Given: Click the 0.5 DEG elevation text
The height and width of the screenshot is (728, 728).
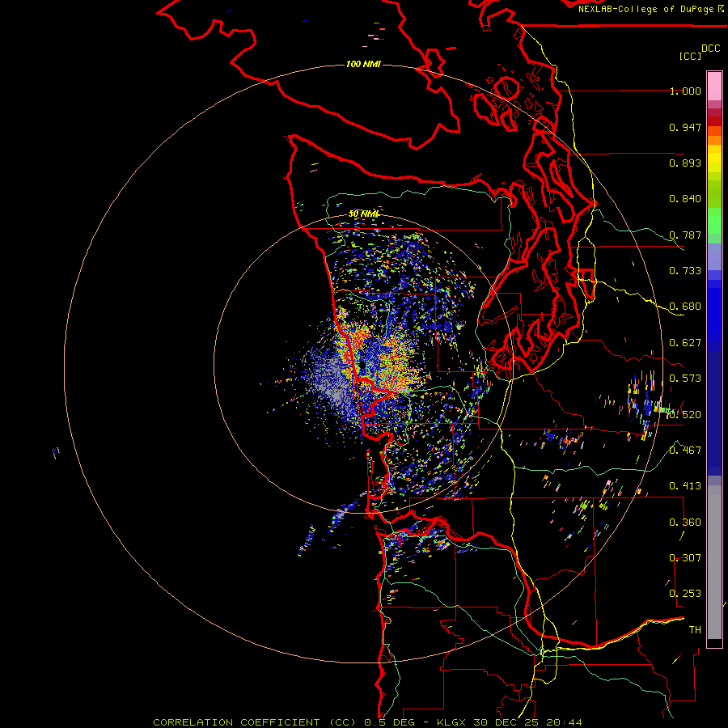Looking at the screenshot, I should tap(390, 722).
